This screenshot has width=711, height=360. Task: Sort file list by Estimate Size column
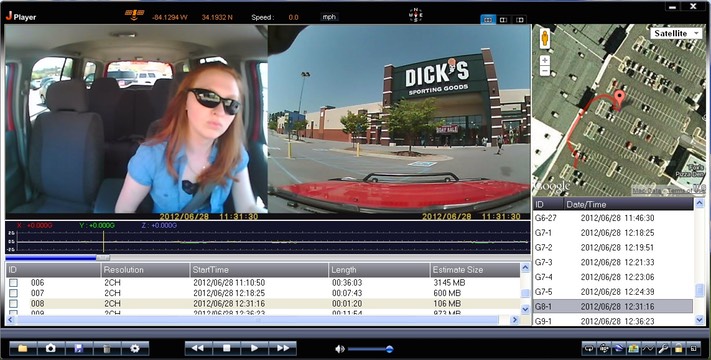pos(475,270)
